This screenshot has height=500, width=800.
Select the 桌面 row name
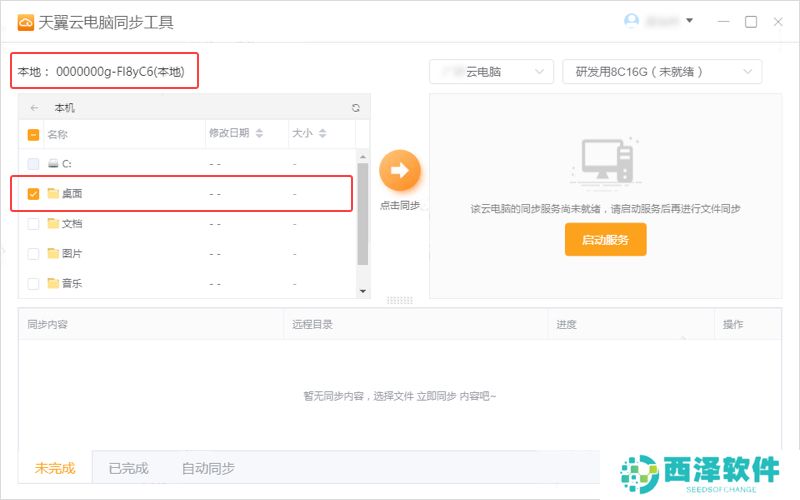[72, 193]
